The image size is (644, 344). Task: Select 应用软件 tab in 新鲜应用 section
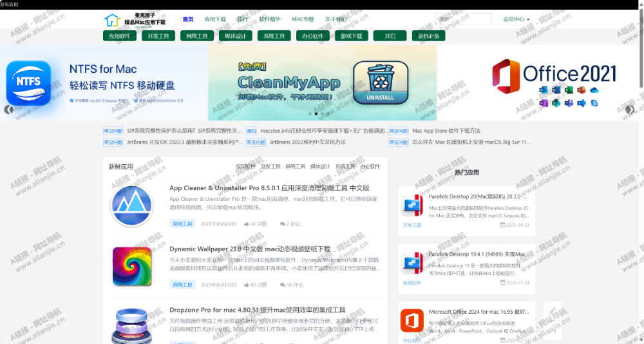pos(245,166)
